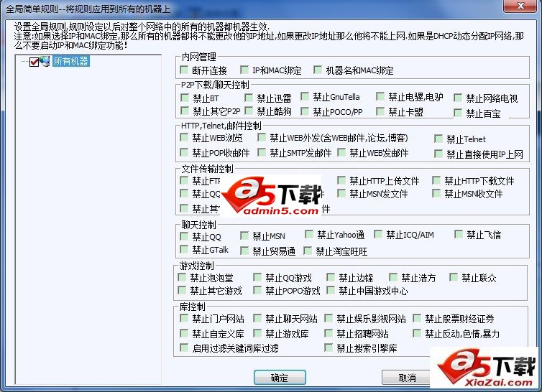Check the 禁止迅雷 box

click(x=249, y=98)
